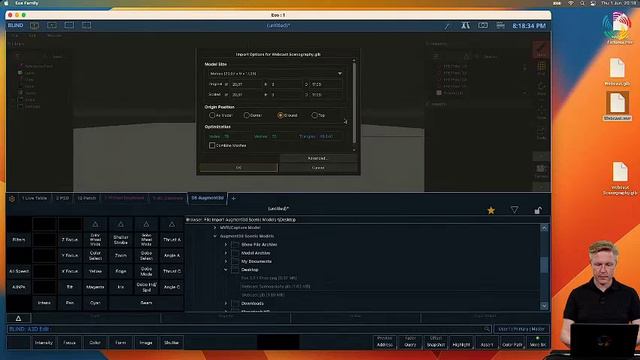The height and width of the screenshot is (360, 640).
Task: Select the Center origin radio button
Action: pyautogui.click(x=247, y=116)
